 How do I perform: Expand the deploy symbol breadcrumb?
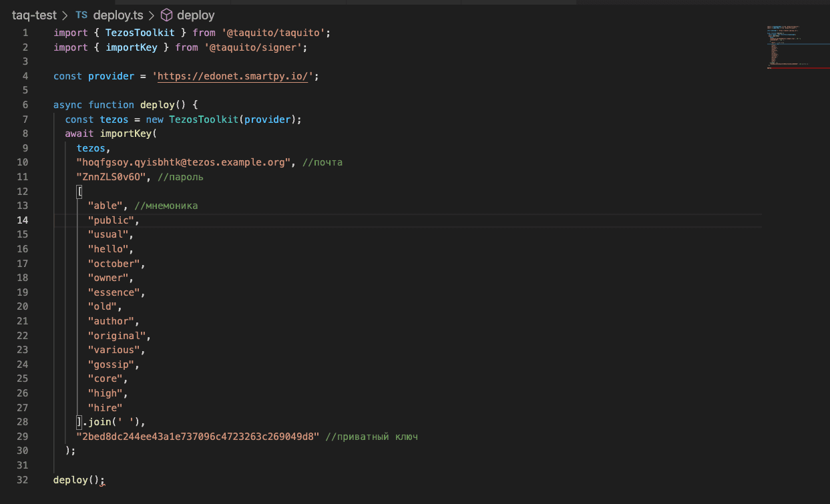pos(196,15)
